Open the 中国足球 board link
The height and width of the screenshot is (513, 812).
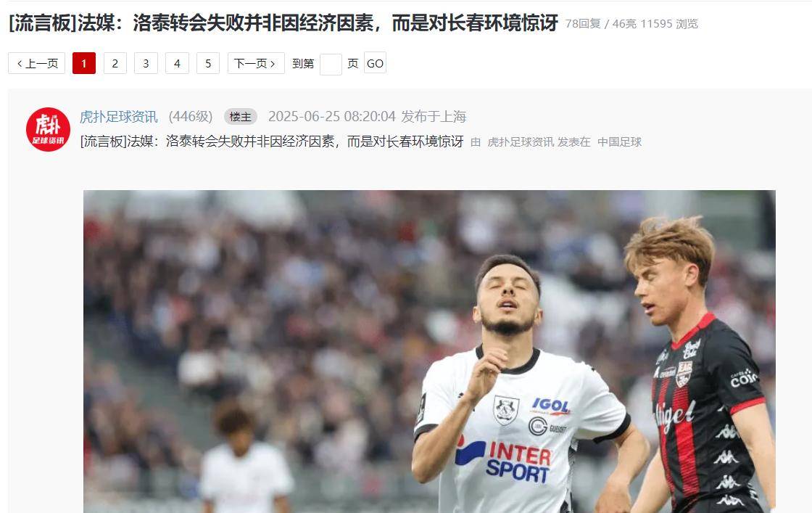[x=619, y=142]
